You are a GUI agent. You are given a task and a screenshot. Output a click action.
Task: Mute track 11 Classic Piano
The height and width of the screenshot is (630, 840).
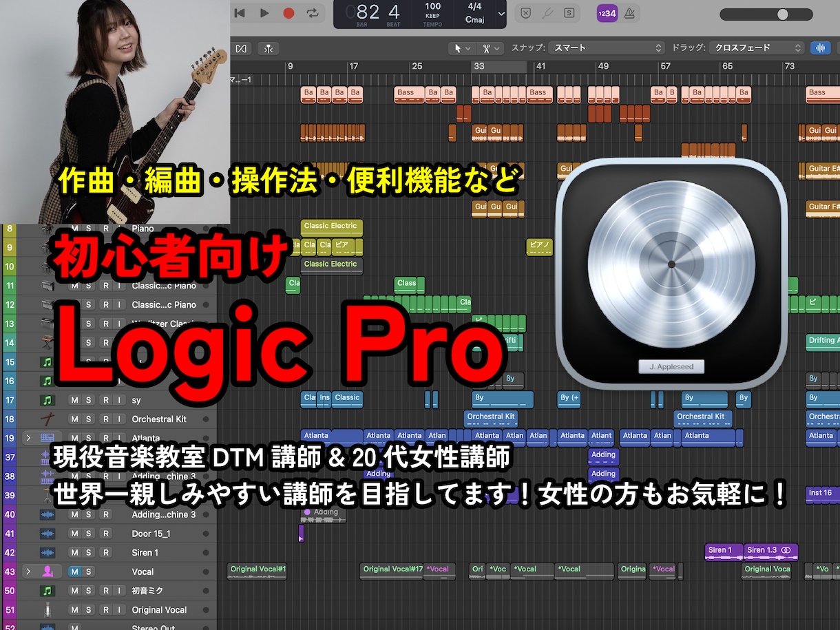74,286
